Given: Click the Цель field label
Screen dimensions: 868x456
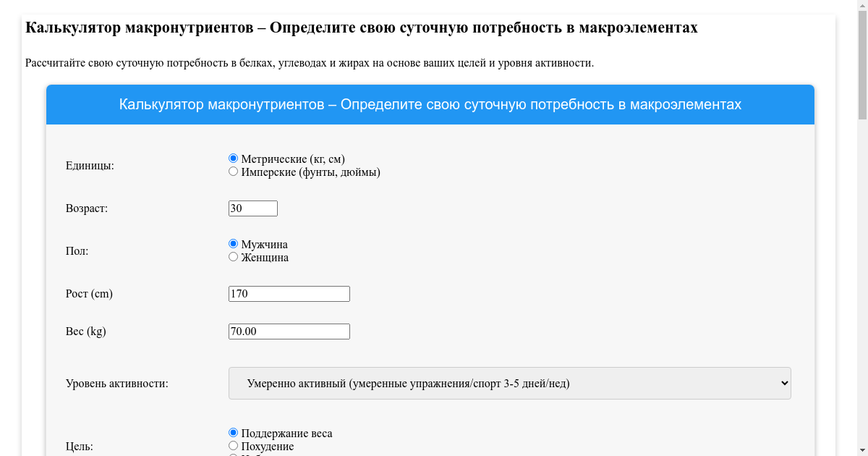Looking at the screenshot, I should click(x=79, y=447).
